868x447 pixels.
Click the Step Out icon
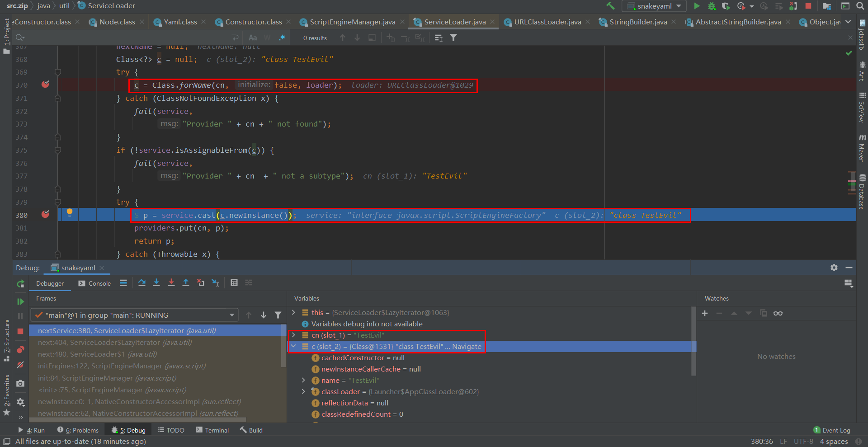pyautogui.click(x=186, y=283)
